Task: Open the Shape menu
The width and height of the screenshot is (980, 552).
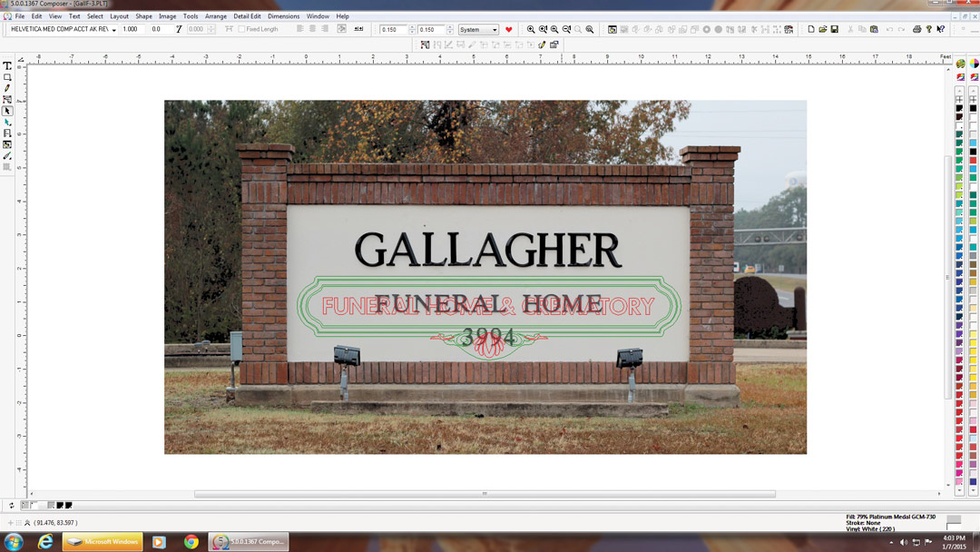Action: tap(143, 16)
